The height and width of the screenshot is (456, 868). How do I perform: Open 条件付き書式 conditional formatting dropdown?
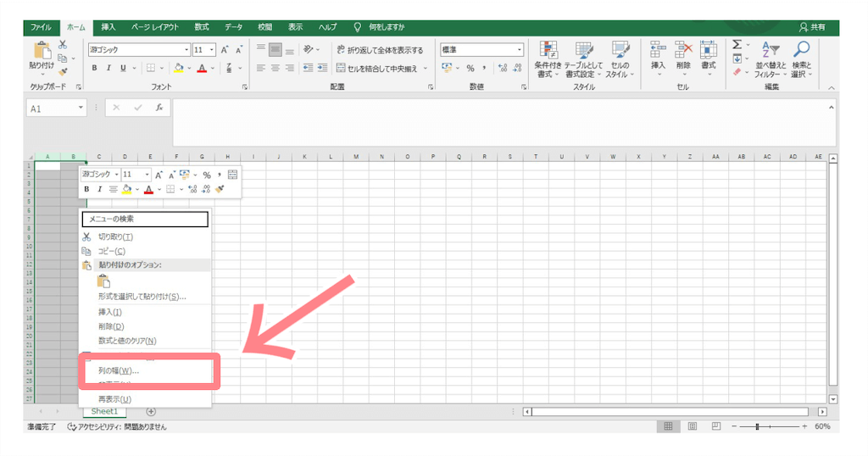[548, 60]
